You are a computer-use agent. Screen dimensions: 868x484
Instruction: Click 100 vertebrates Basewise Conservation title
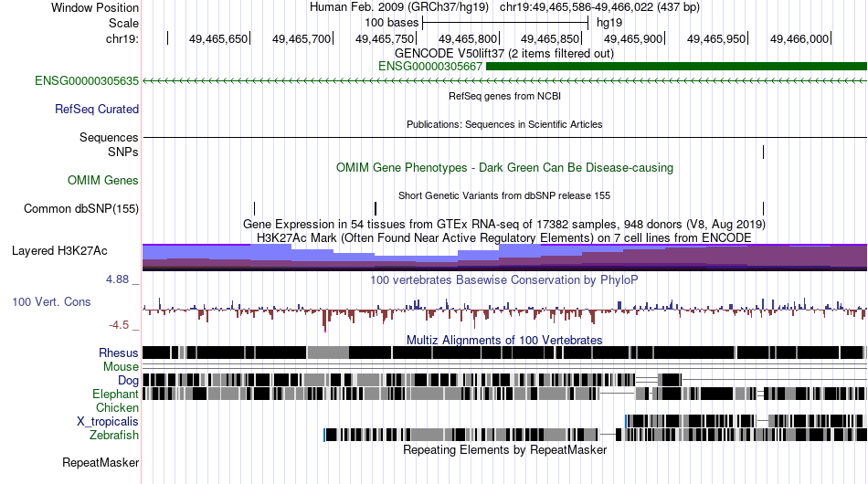click(504, 279)
